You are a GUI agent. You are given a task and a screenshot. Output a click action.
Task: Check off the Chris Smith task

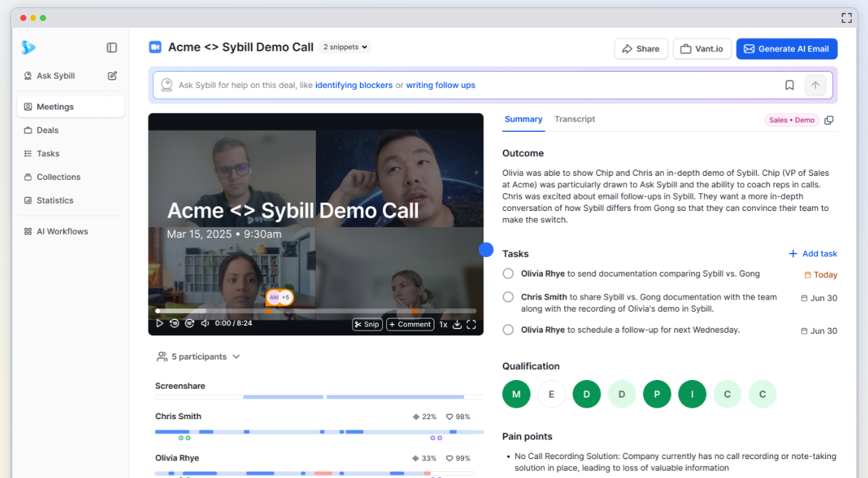(508, 297)
